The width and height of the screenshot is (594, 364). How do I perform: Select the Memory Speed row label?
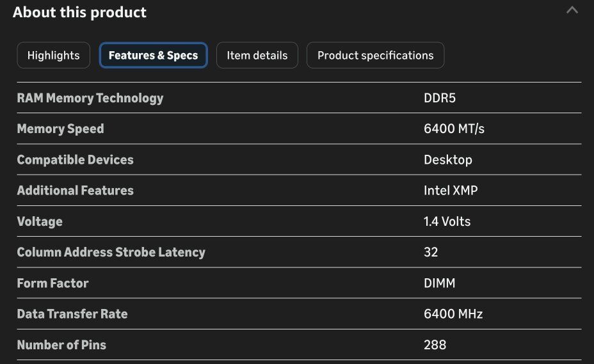tap(60, 129)
